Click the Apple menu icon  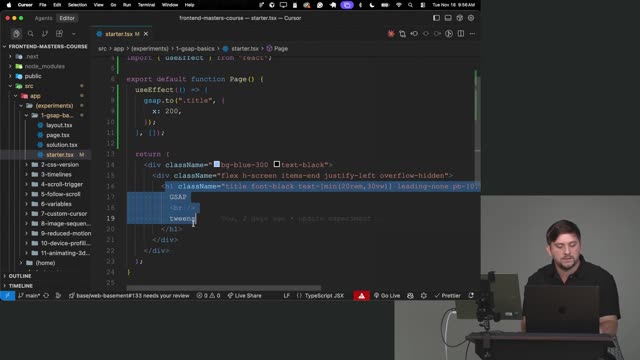click(x=9, y=5)
